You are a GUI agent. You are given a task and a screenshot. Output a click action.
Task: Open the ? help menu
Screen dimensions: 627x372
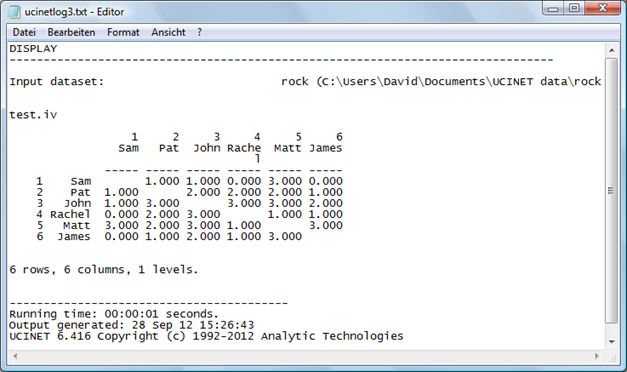[200, 32]
